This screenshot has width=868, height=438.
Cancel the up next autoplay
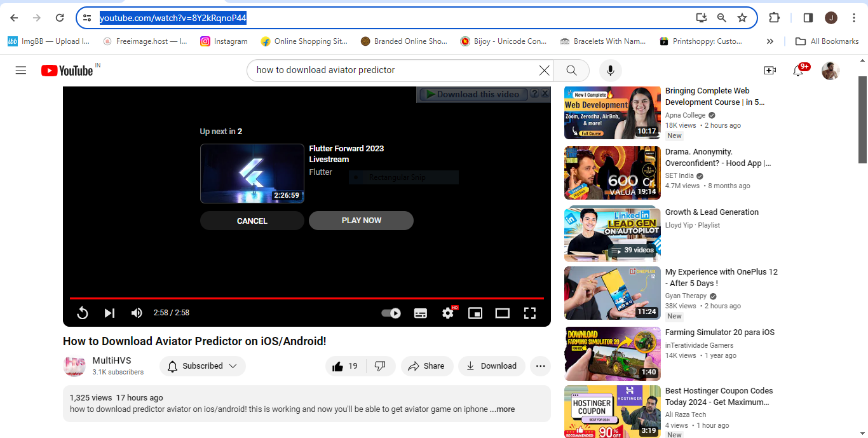point(252,221)
